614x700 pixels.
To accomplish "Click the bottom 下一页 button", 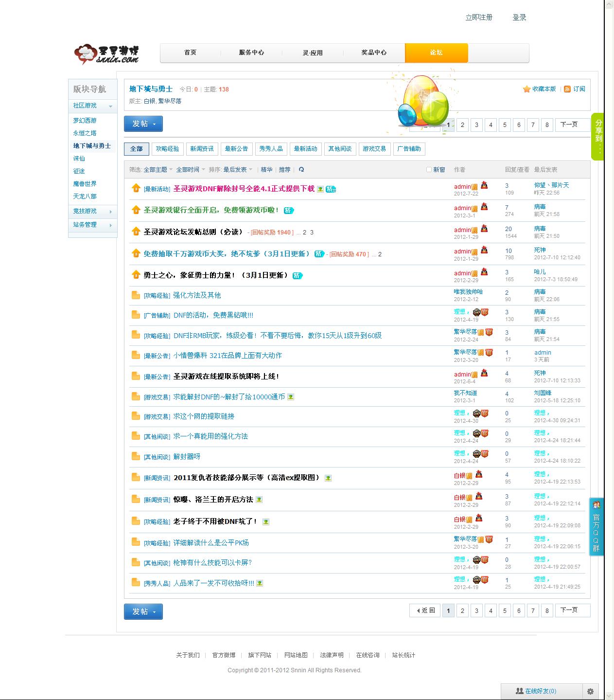I will 573,610.
